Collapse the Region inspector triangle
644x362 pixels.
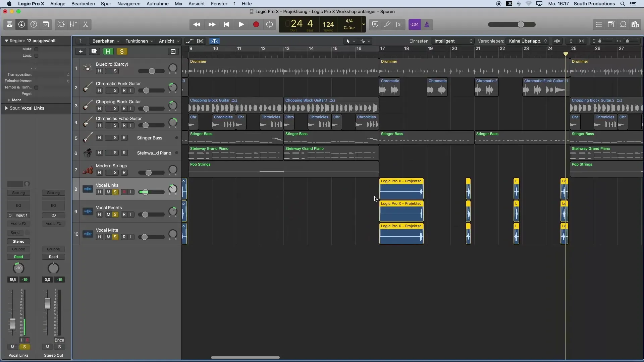tap(6, 41)
